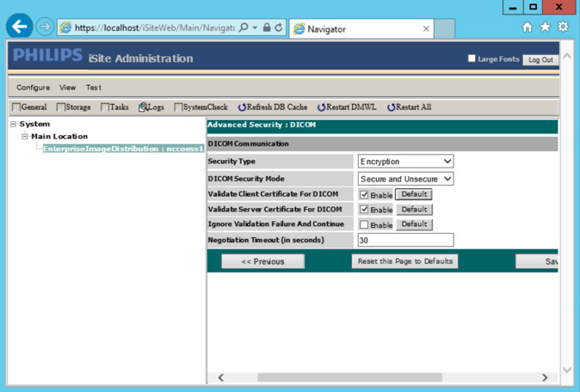This screenshot has height=392, width=580.
Task: Click Default for Validate Client Certificate
Action: click(x=414, y=194)
